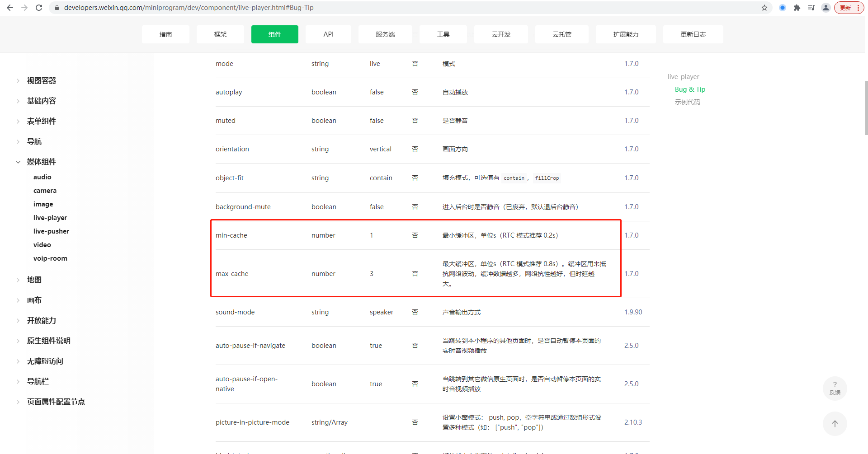This screenshot has height=454, width=868.
Task: Expand the 视图容器 sidebar section
Action: tap(42, 81)
